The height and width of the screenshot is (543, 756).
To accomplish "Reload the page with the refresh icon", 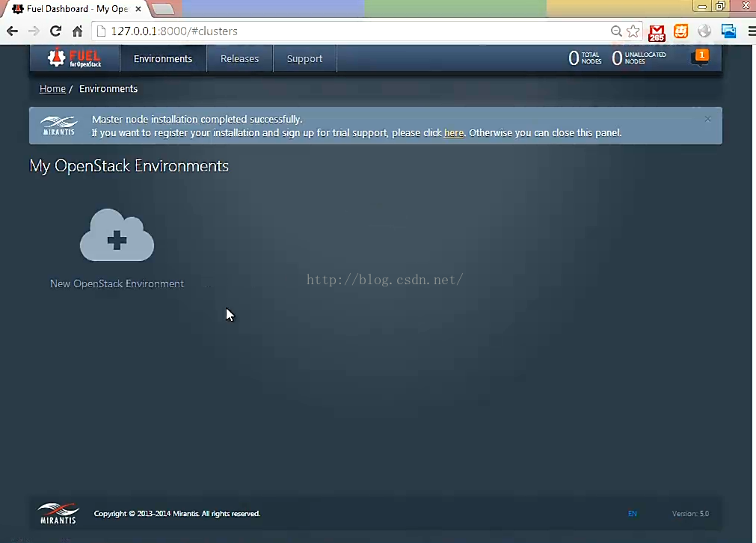I will tap(55, 31).
